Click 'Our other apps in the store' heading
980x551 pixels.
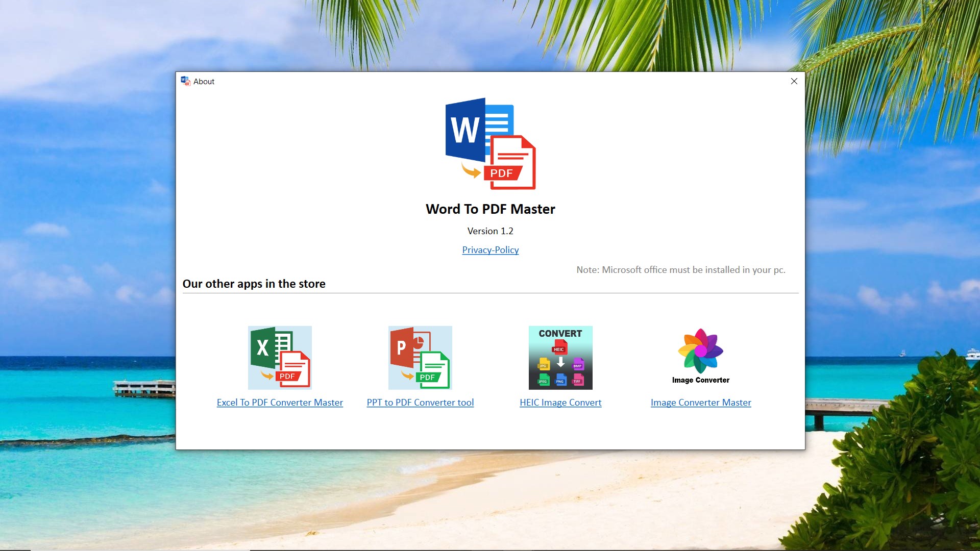click(x=254, y=284)
